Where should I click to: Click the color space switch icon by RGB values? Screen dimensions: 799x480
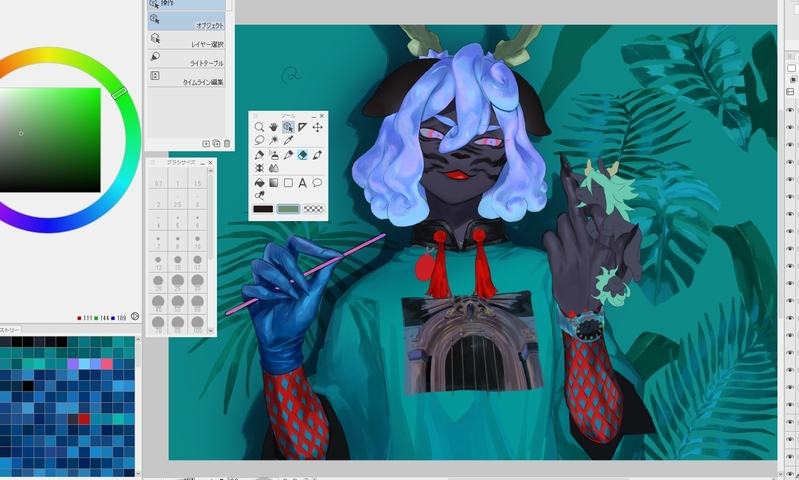click(x=135, y=316)
